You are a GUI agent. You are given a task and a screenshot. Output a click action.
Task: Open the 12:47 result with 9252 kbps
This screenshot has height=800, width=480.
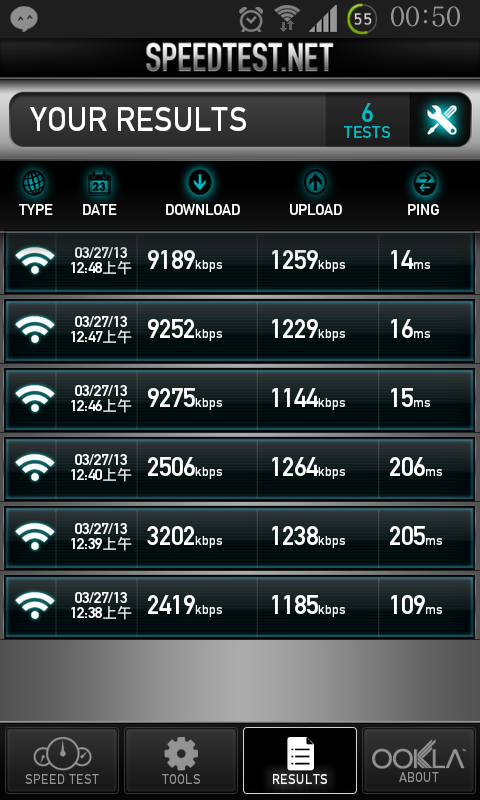240,331
